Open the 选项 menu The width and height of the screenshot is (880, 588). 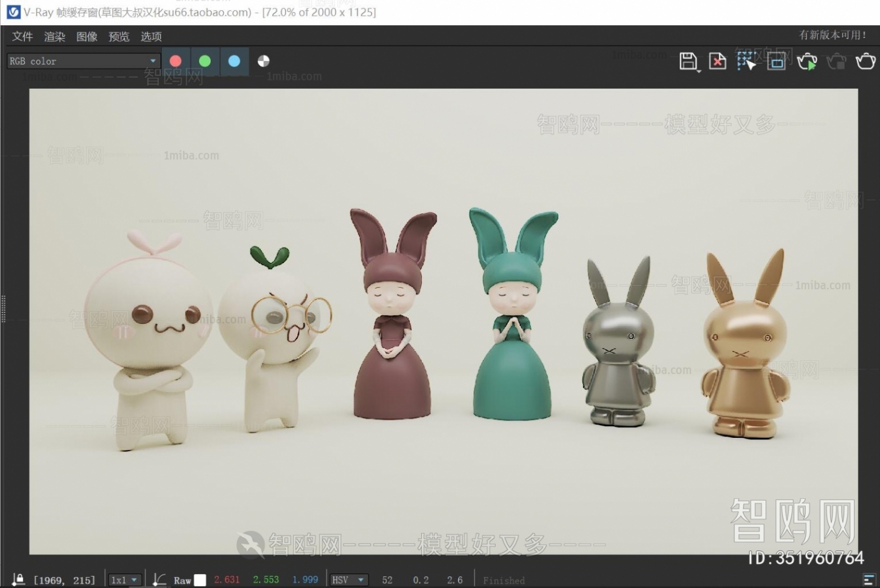pyautogui.click(x=151, y=36)
